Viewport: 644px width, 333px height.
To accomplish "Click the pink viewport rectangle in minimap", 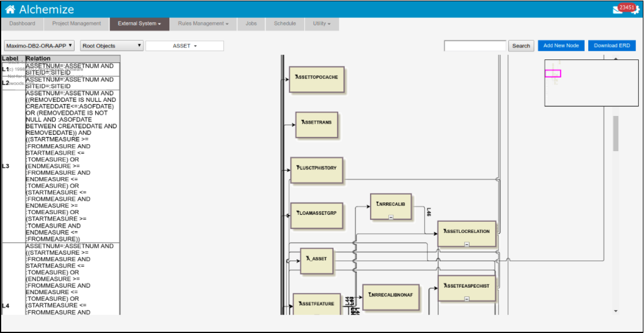I will click(x=552, y=74).
